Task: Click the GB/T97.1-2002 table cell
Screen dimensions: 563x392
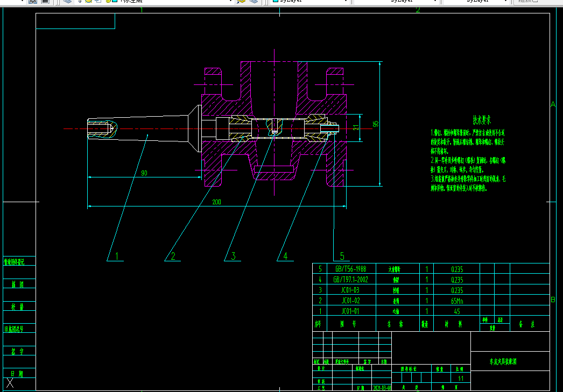Action: tap(351, 280)
